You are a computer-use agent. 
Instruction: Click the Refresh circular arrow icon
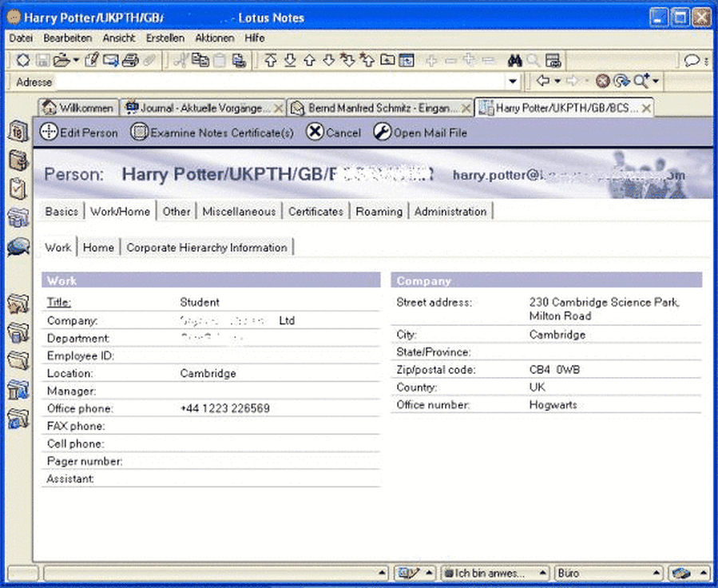[x=621, y=81]
